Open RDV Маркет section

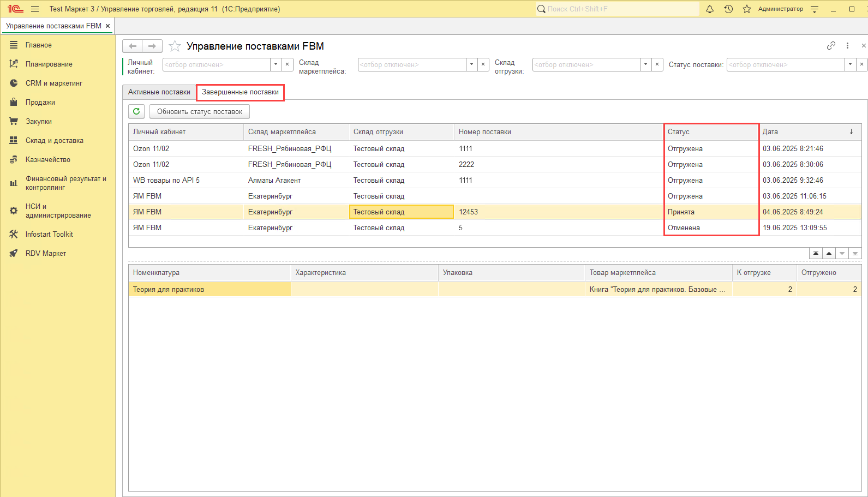click(x=45, y=253)
